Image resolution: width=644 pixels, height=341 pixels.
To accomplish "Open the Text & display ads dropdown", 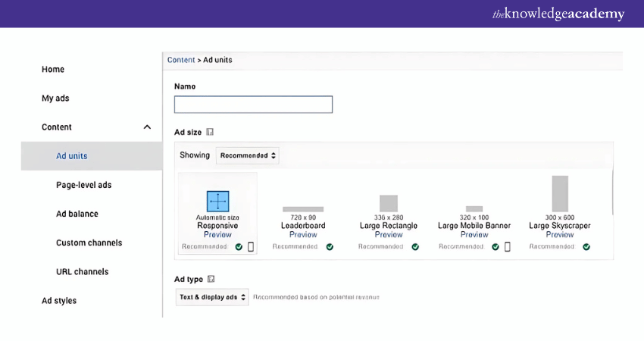I will point(212,297).
